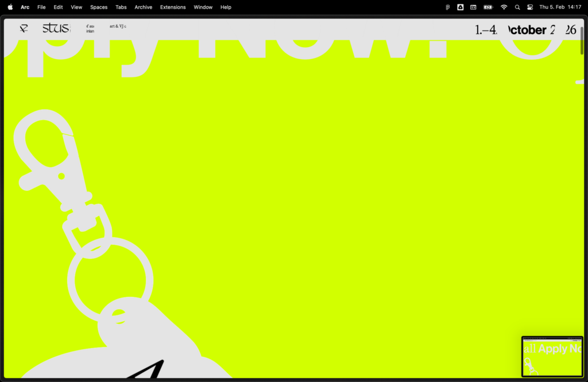Open the Arc application menu

pyautogui.click(x=25, y=7)
